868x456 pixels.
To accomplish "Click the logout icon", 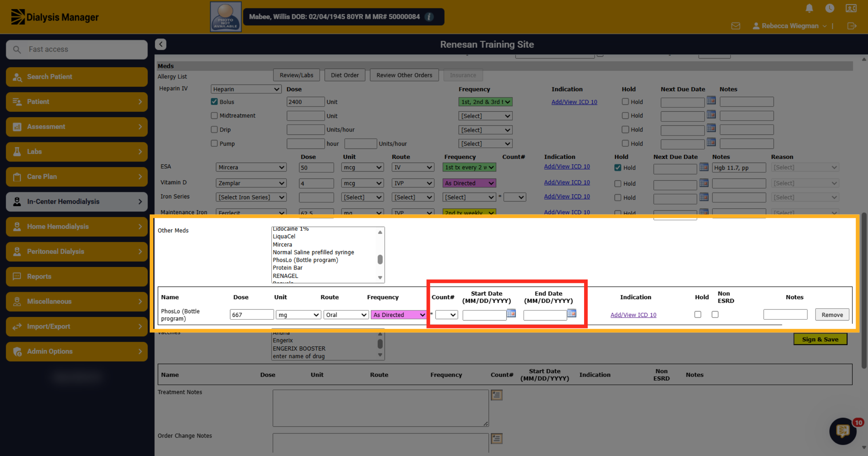I will click(852, 26).
